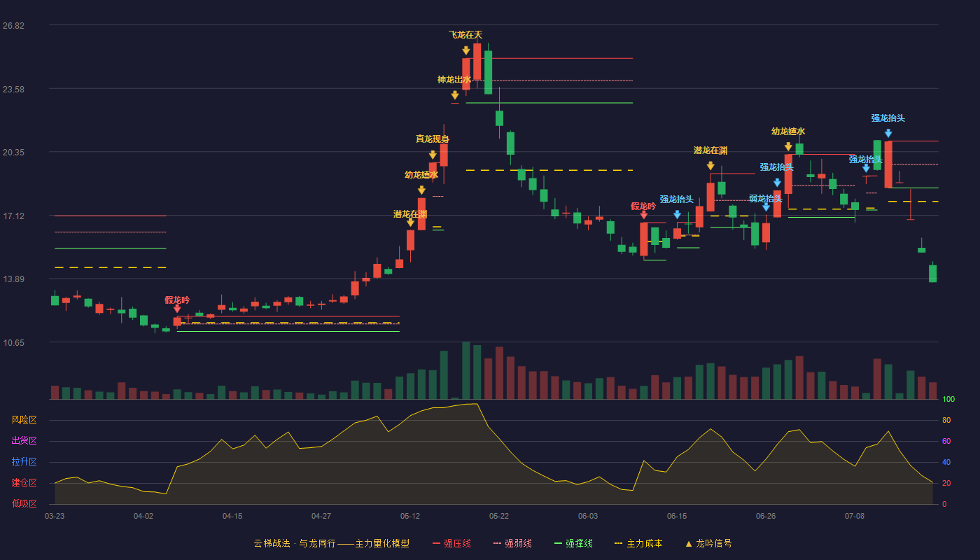Screen dimensions: 980x560
Task: Toggle the 主力成本 legend entry
Action: [638, 543]
